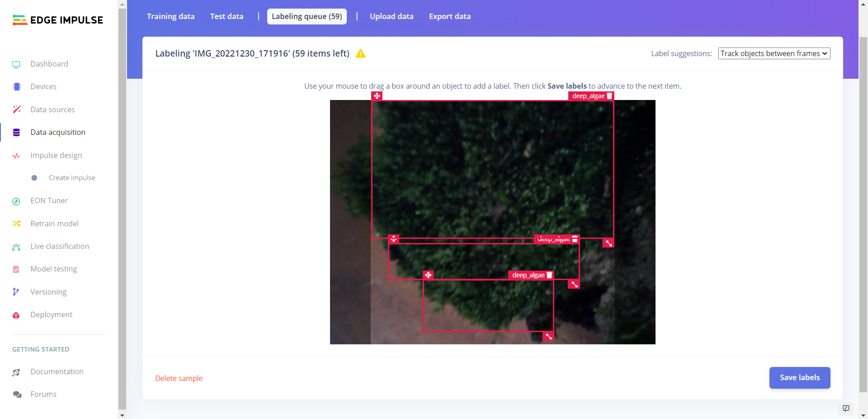
Task: Click the Retrain model shuffle icon
Action: tap(17, 224)
